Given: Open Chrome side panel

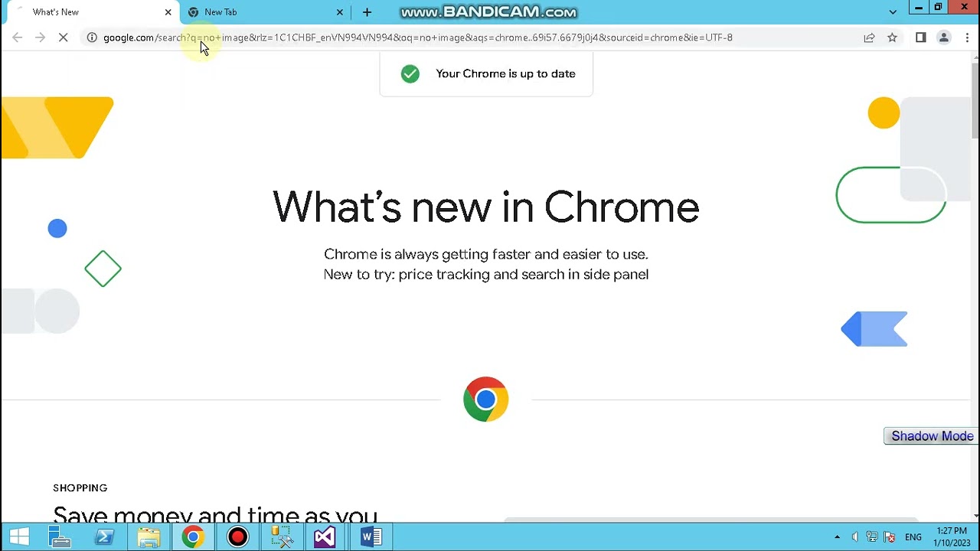Looking at the screenshot, I should point(921,37).
